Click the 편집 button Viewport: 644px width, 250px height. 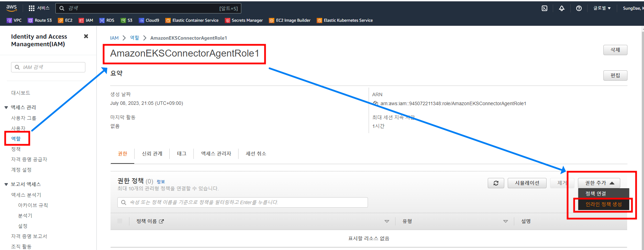[x=615, y=76]
